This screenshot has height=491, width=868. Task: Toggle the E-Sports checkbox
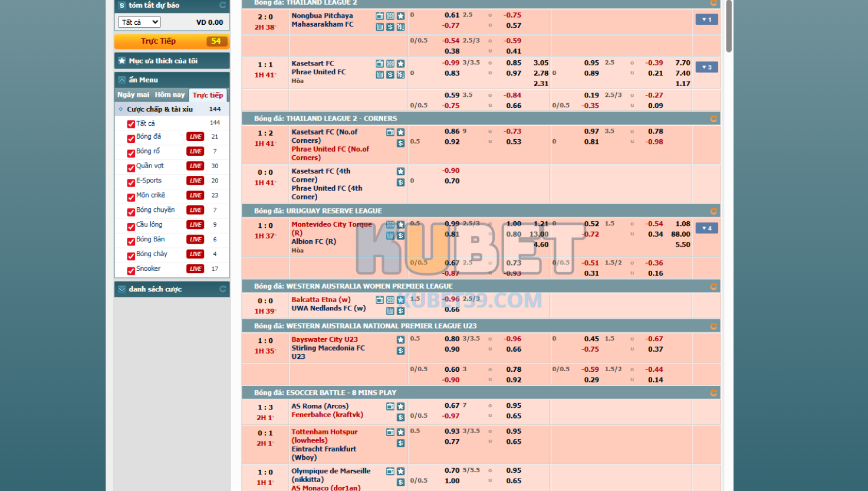pyautogui.click(x=131, y=182)
